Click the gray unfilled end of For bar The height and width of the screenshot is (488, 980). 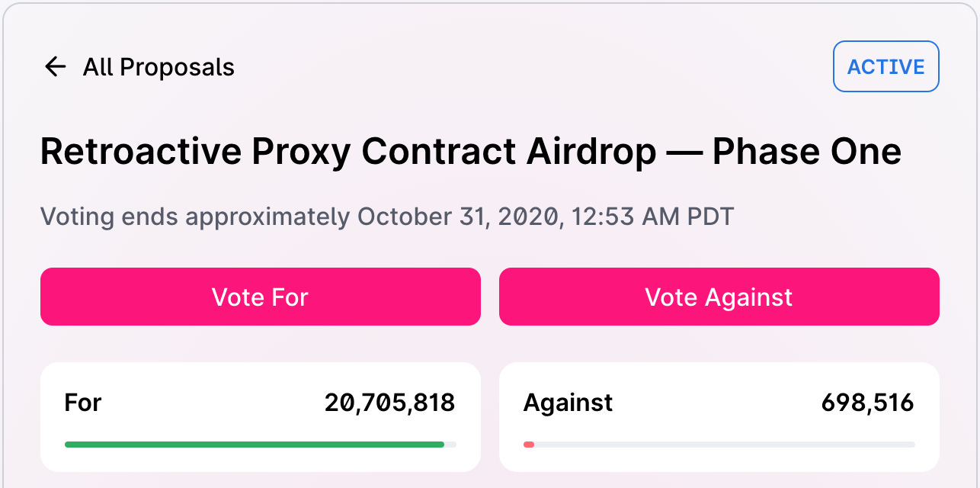(x=450, y=444)
